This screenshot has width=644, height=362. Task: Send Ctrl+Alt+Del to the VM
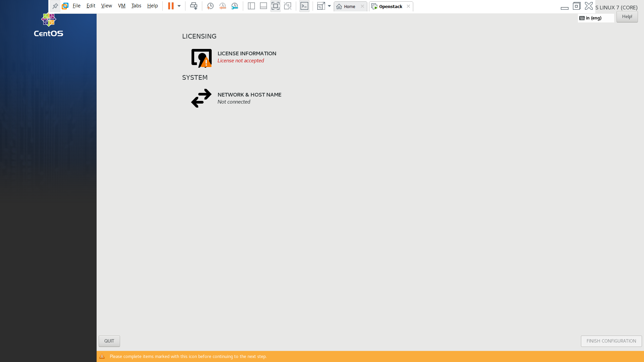point(194,6)
